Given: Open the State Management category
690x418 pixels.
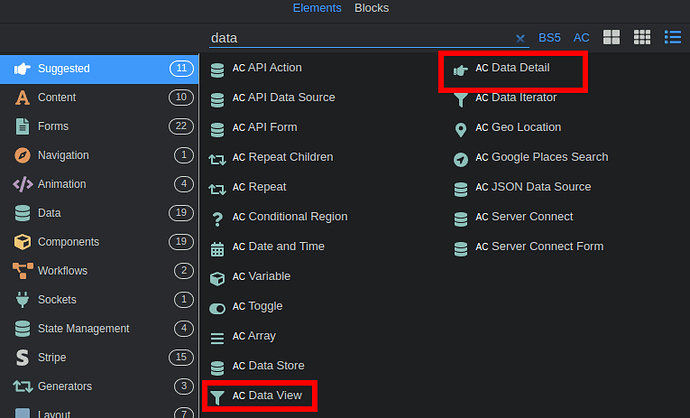Looking at the screenshot, I should (99, 329).
